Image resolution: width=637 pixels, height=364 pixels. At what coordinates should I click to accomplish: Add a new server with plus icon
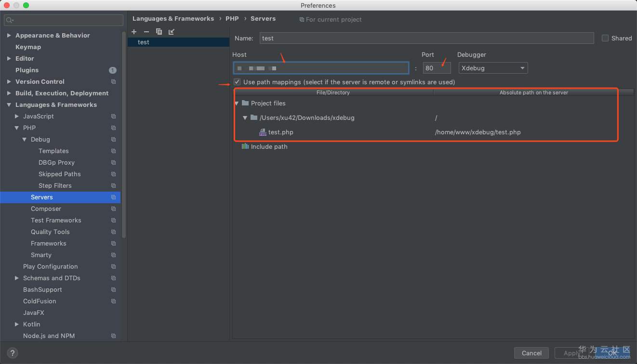pyautogui.click(x=134, y=32)
